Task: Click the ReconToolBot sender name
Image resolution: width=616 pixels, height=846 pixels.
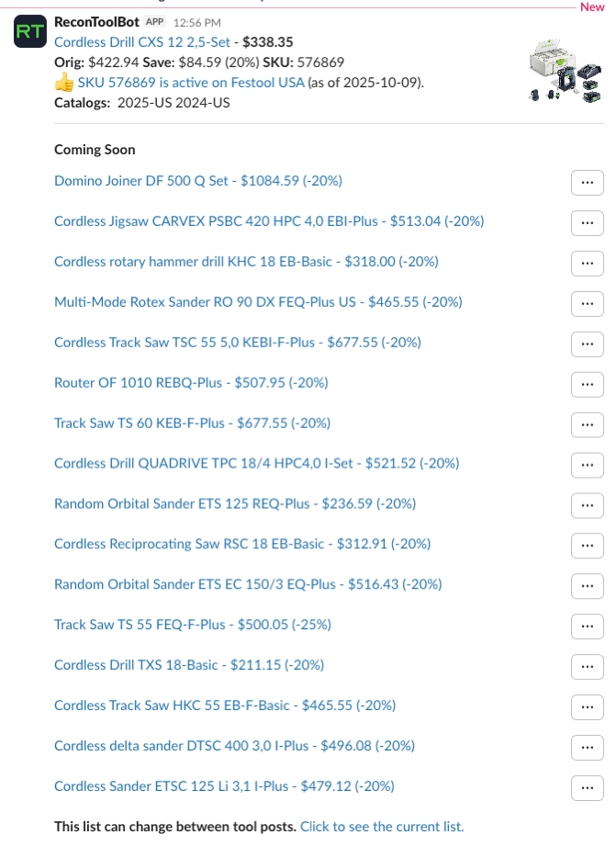Action: tap(96, 21)
